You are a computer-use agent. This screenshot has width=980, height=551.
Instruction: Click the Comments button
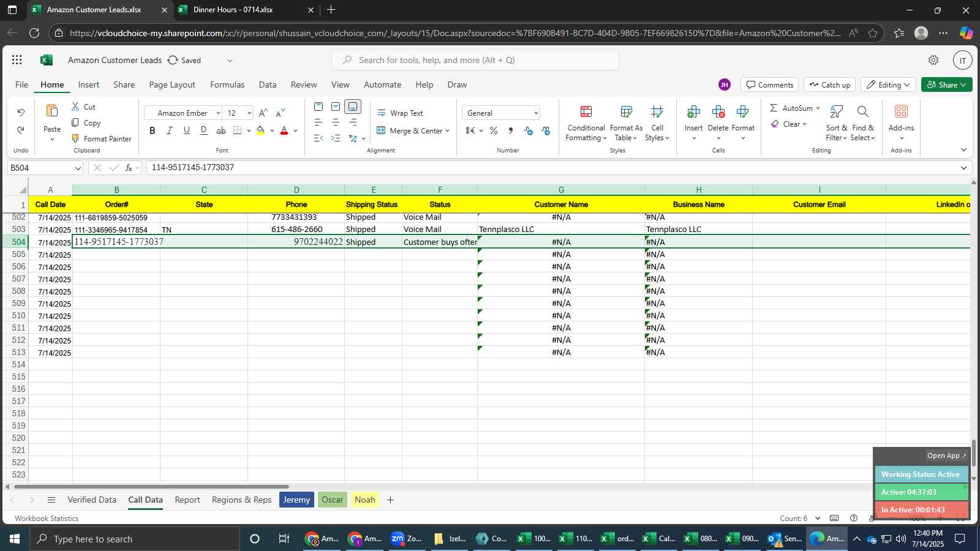coord(770,84)
